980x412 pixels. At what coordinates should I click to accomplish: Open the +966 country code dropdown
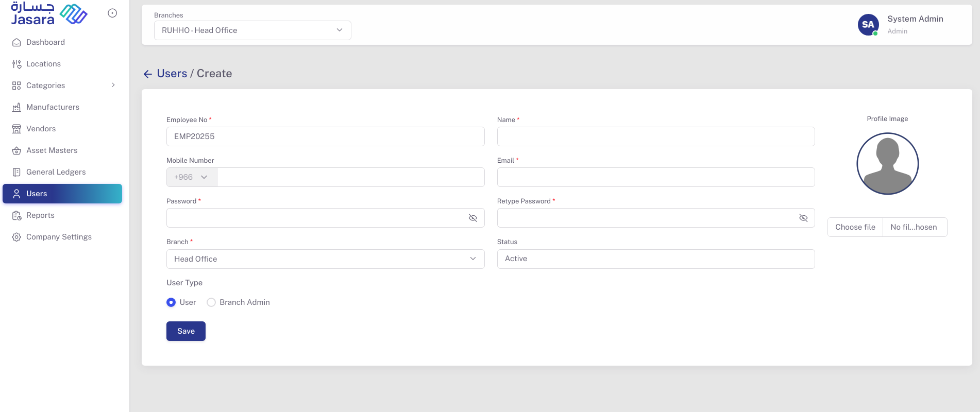[191, 177]
